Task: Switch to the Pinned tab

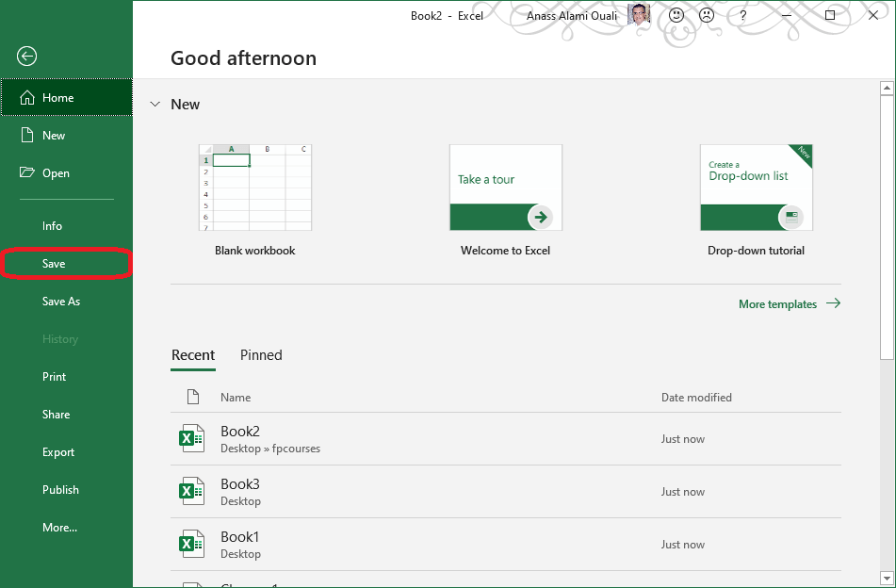Action: click(x=261, y=355)
